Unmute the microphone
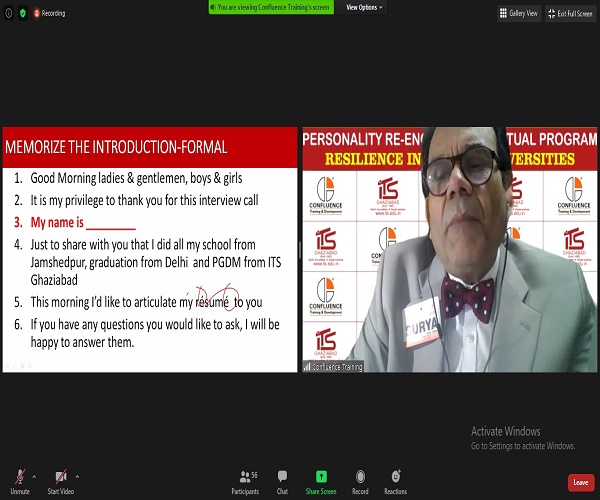This screenshot has width=600, height=500. tap(20, 482)
